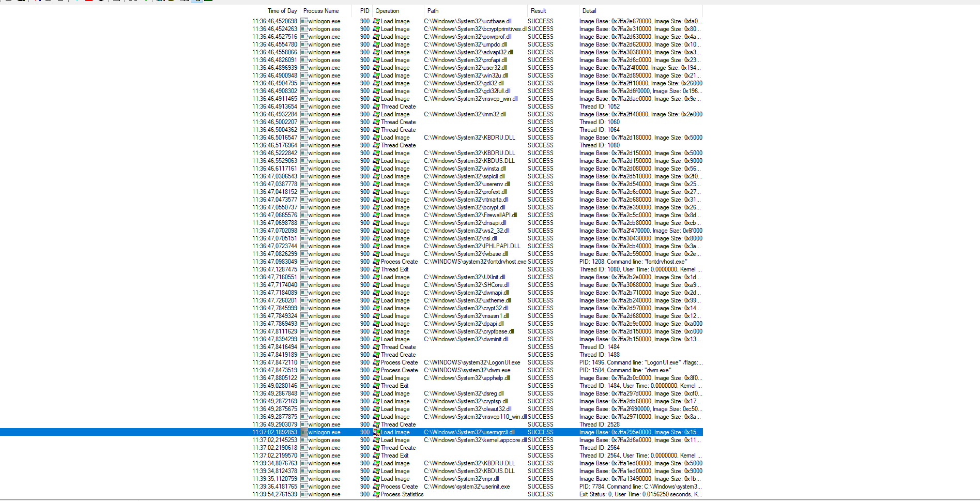The image size is (980, 501).
Task: Click the Thread Create icon for Thread ID 1060
Action: pos(376,122)
